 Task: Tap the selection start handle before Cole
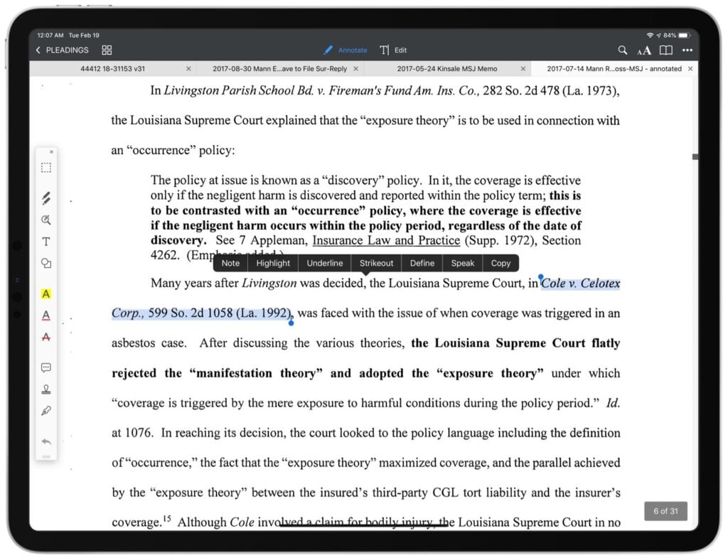[x=540, y=278]
